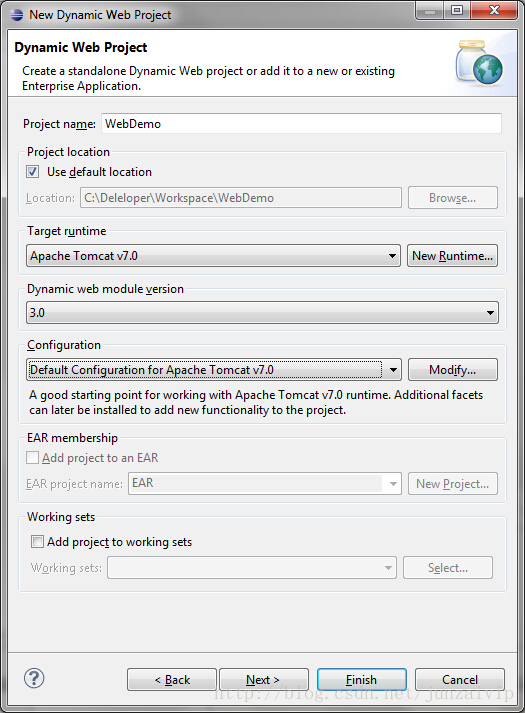Click the Eclipse icon in title bar
Viewport: 525px width, 713px height.
[x=17, y=15]
